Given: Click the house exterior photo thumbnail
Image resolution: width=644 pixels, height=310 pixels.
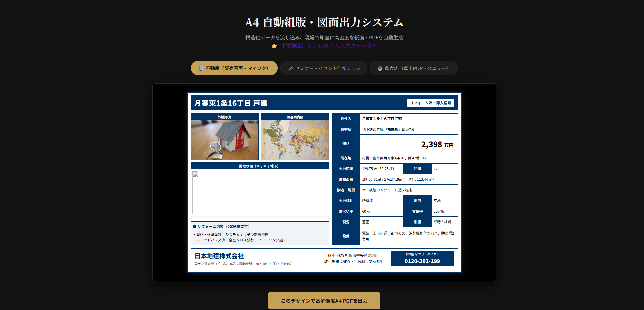Looking at the screenshot, I should point(225,140).
